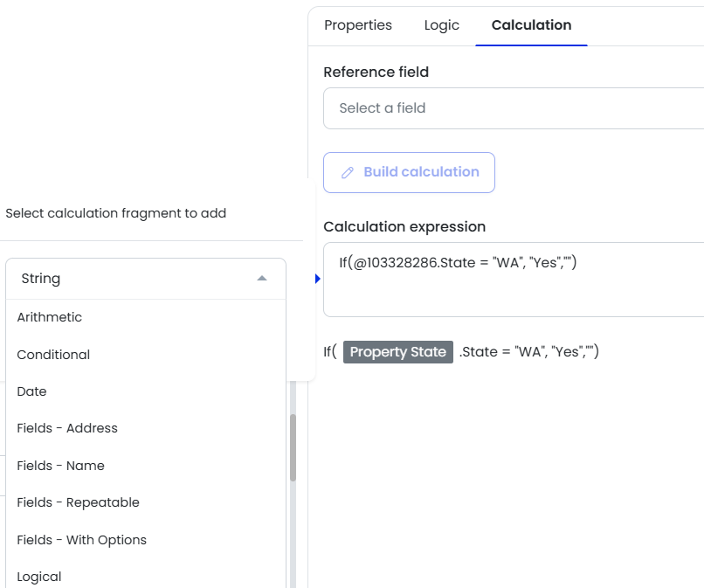Open the Reference field selector
The image size is (704, 588).
tap(514, 108)
